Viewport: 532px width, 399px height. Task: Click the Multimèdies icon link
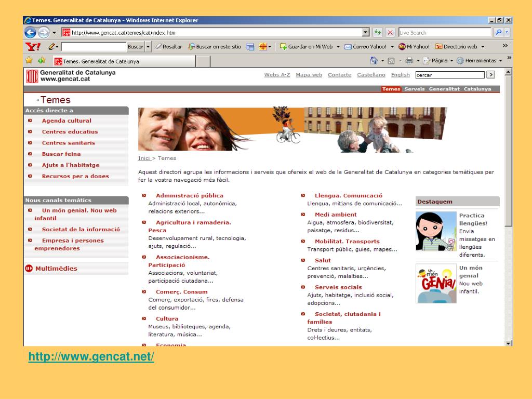click(x=29, y=269)
